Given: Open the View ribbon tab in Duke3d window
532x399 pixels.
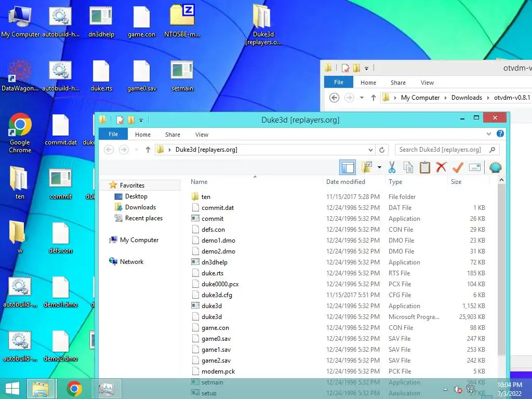Looking at the screenshot, I should point(202,135).
